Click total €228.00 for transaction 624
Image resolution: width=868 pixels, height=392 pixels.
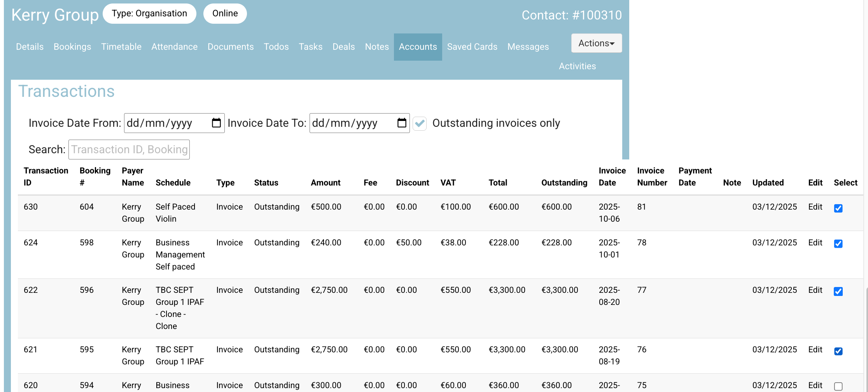click(504, 243)
